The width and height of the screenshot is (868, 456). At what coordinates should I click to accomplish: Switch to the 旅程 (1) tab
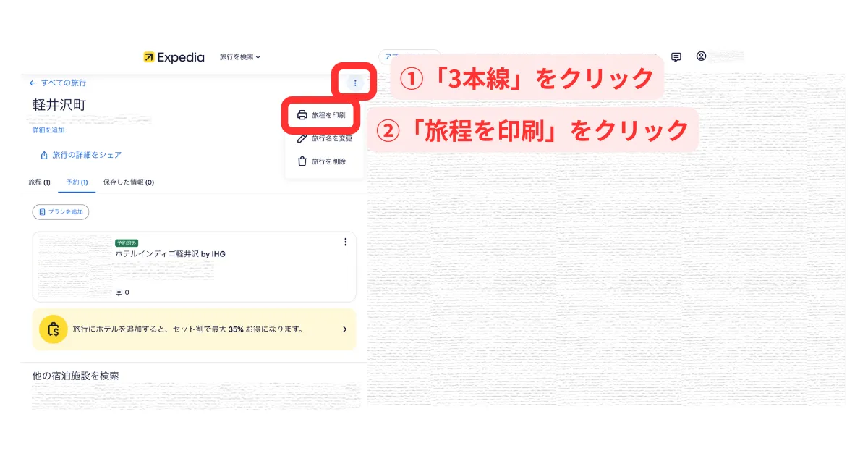pyautogui.click(x=39, y=182)
